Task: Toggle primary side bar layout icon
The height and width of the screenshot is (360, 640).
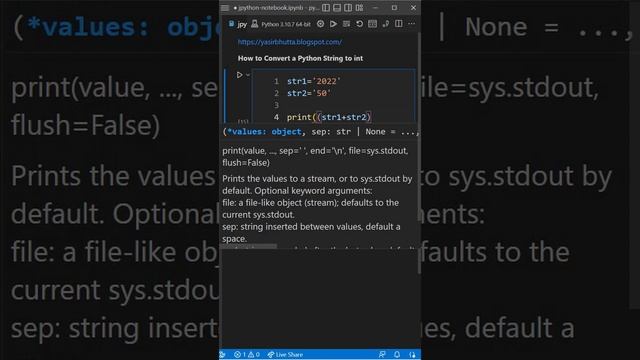Action: pyautogui.click(x=326, y=8)
